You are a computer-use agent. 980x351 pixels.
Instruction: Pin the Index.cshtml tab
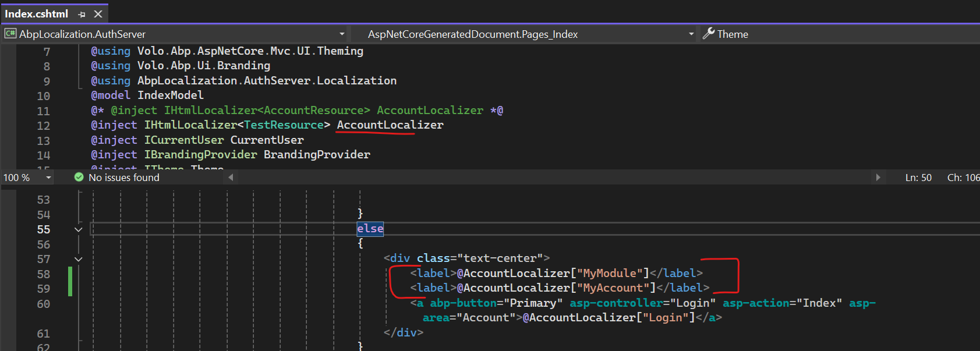coord(82,14)
